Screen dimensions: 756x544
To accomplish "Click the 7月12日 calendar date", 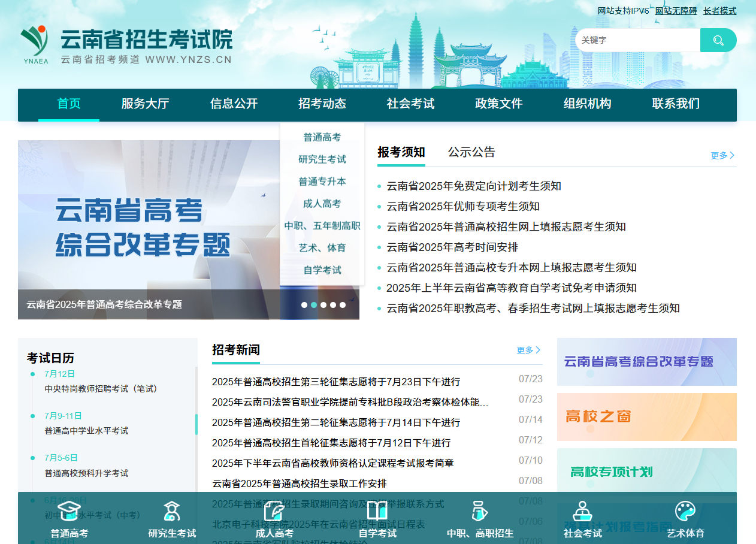I will tap(60, 374).
